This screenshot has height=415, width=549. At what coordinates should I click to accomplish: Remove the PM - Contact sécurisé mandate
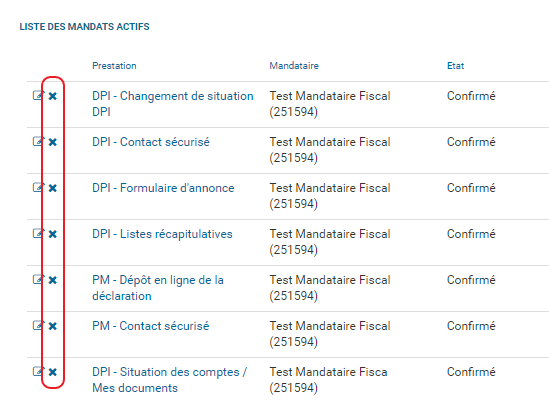coord(53,326)
